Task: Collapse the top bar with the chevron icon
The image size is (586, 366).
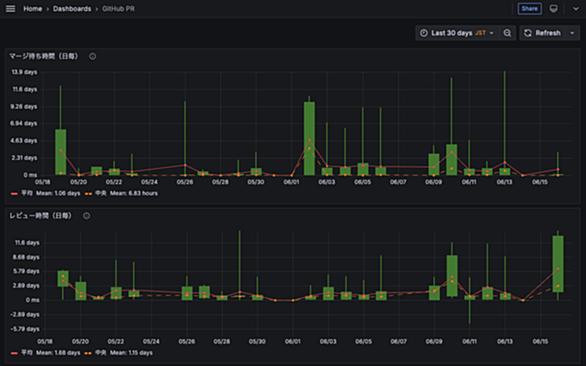Action: pos(576,9)
